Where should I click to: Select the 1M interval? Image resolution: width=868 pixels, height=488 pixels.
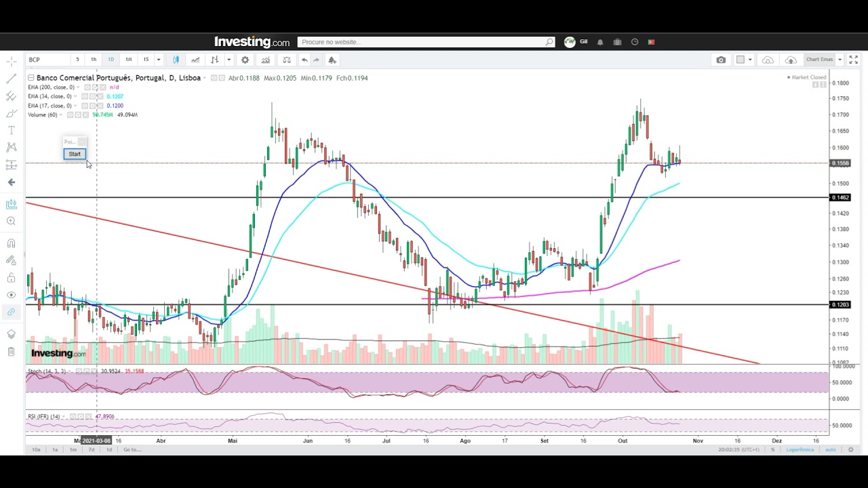click(128, 60)
